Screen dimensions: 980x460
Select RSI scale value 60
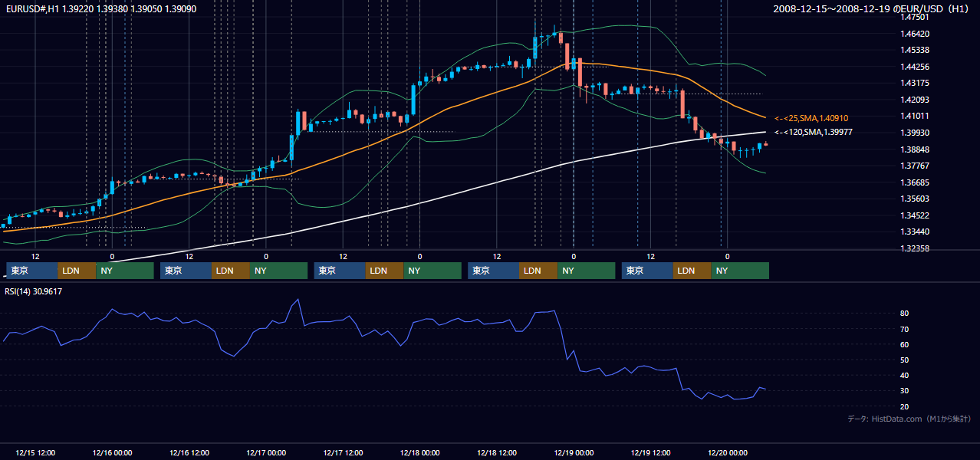pyautogui.click(x=905, y=344)
